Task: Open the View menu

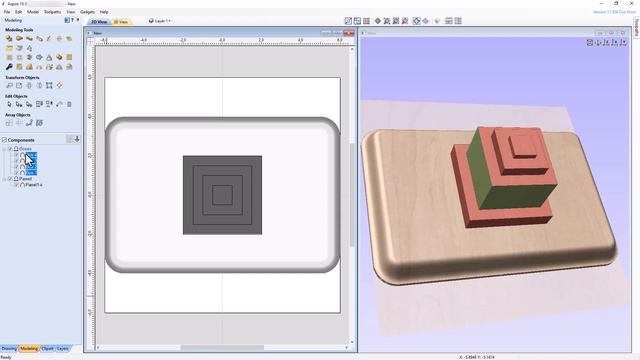Action: click(71, 12)
